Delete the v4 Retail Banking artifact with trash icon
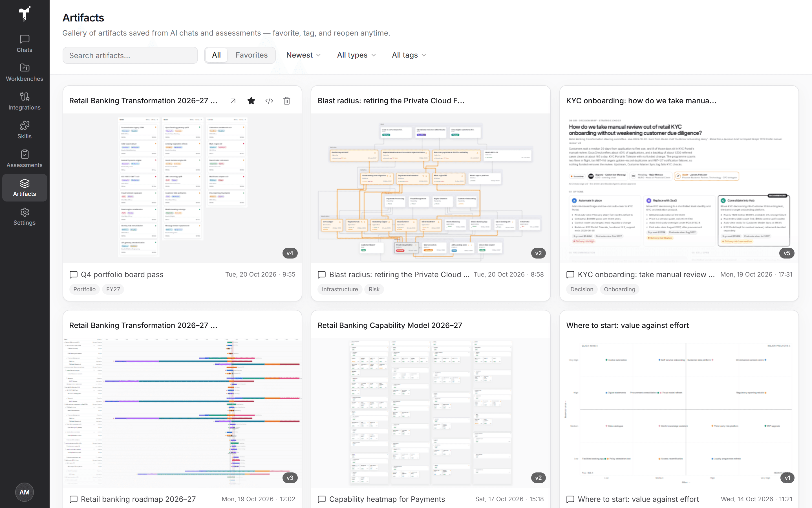812x508 pixels. click(287, 101)
